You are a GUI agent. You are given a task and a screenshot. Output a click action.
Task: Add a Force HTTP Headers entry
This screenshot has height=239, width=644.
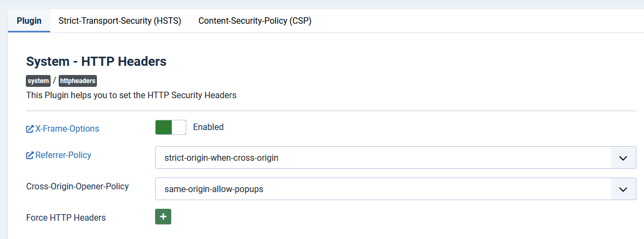163,217
